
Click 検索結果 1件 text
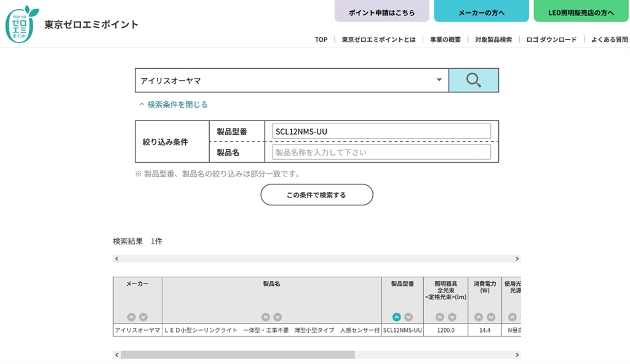pyautogui.click(x=137, y=242)
